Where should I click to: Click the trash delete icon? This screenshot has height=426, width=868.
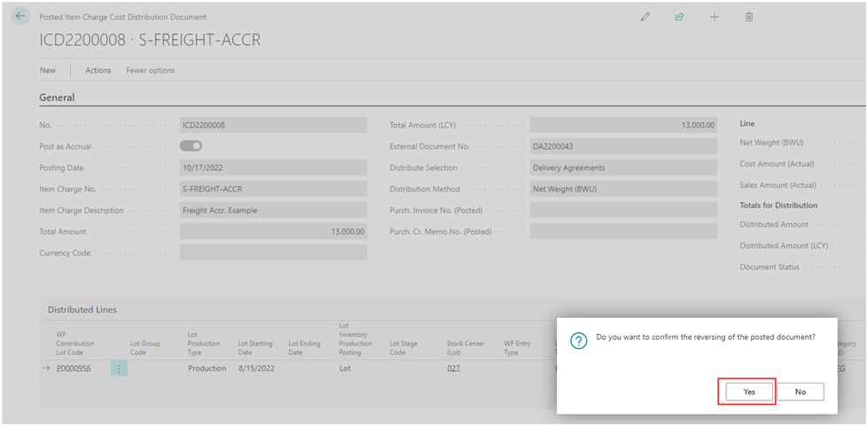(x=749, y=17)
